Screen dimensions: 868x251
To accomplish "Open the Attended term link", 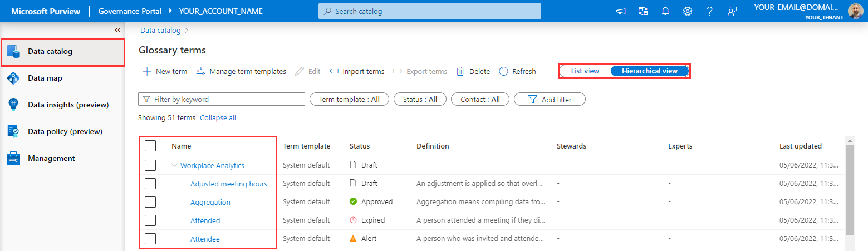I will (205, 220).
